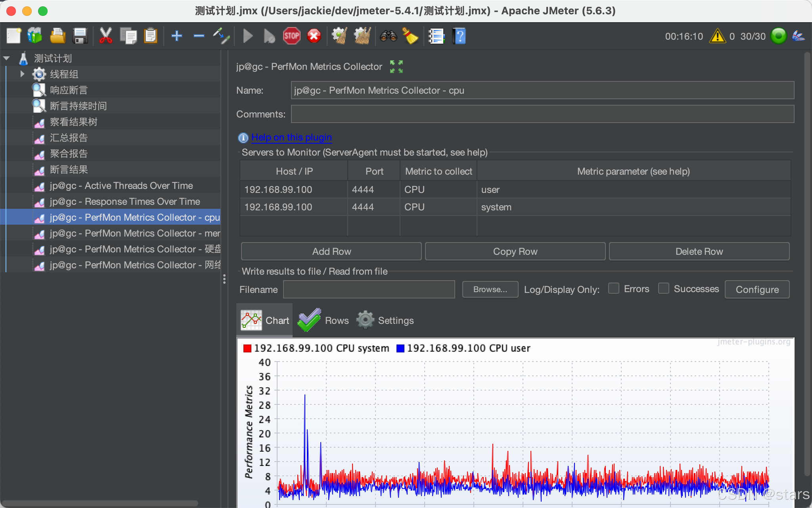Viewport: 812px width, 508px height.
Task: Click the Shutdown red X icon
Action: (314, 36)
